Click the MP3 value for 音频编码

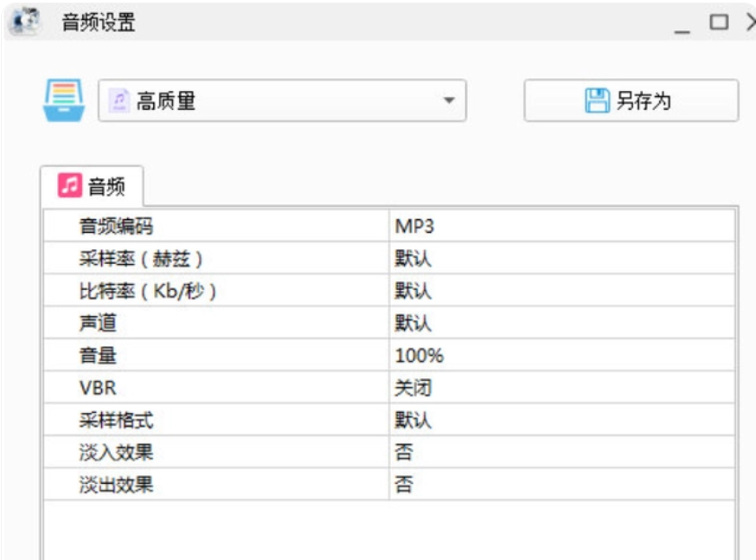coord(414,226)
